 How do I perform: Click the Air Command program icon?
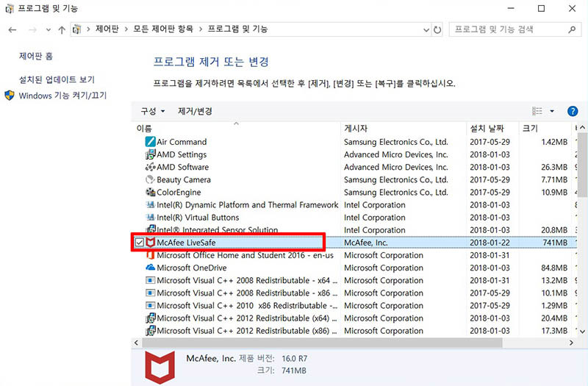(151, 142)
